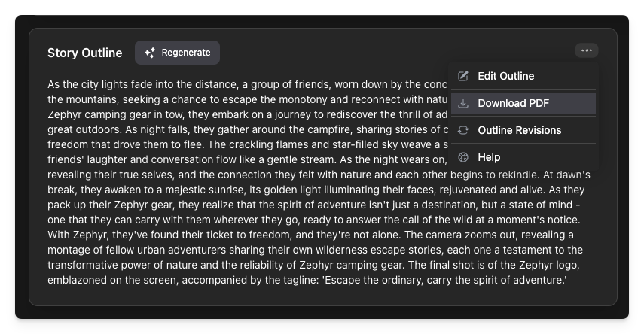Regenerate the story outline

[178, 53]
